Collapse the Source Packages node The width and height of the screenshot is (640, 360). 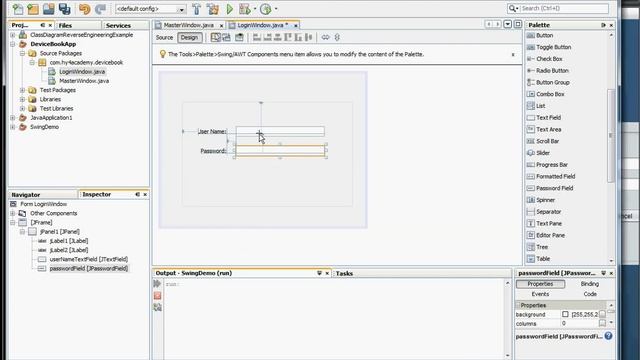22,53
